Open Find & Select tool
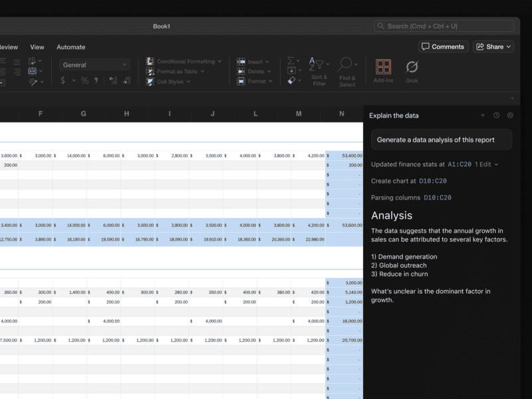The height and width of the screenshot is (399, 532). pyautogui.click(x=347, y=72)
